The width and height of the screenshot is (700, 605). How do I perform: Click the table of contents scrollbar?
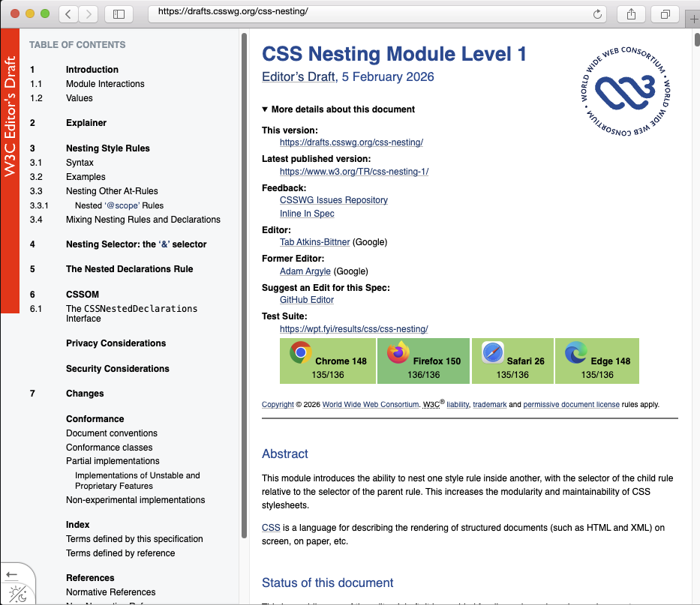(244, 286)
